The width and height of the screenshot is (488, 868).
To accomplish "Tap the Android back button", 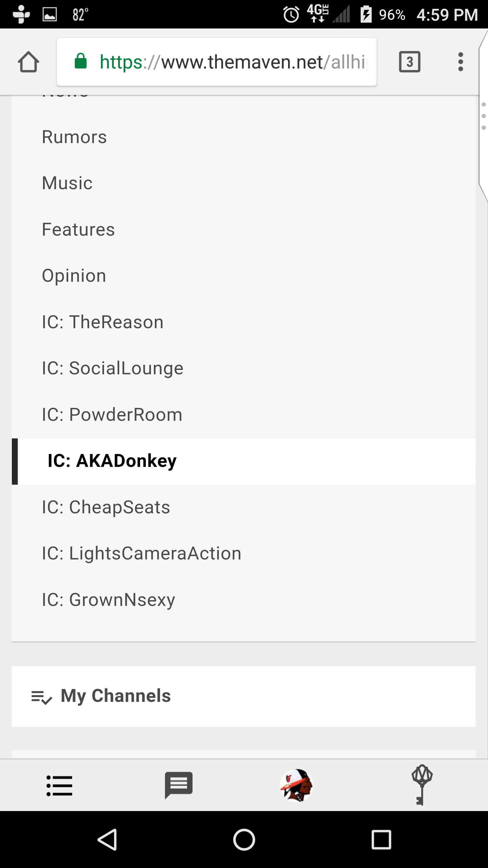I will pyautogui.click(x=107, y=840).
